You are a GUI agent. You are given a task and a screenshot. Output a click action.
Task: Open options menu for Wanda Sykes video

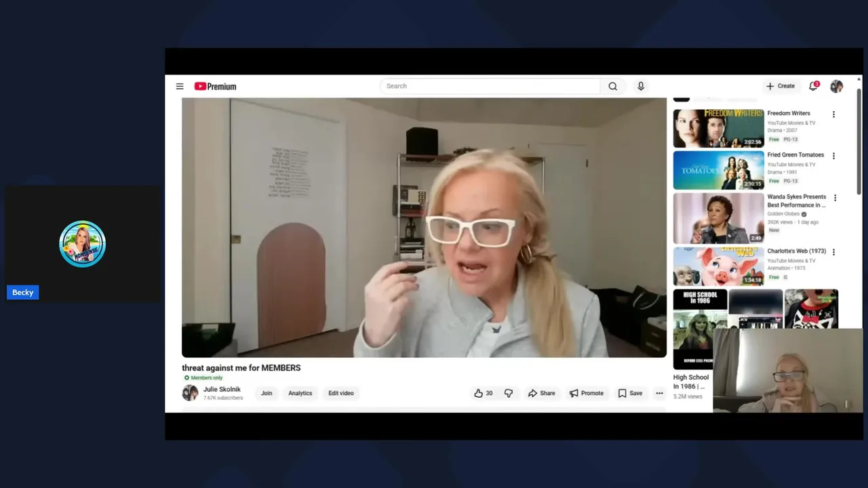(835, 198)
